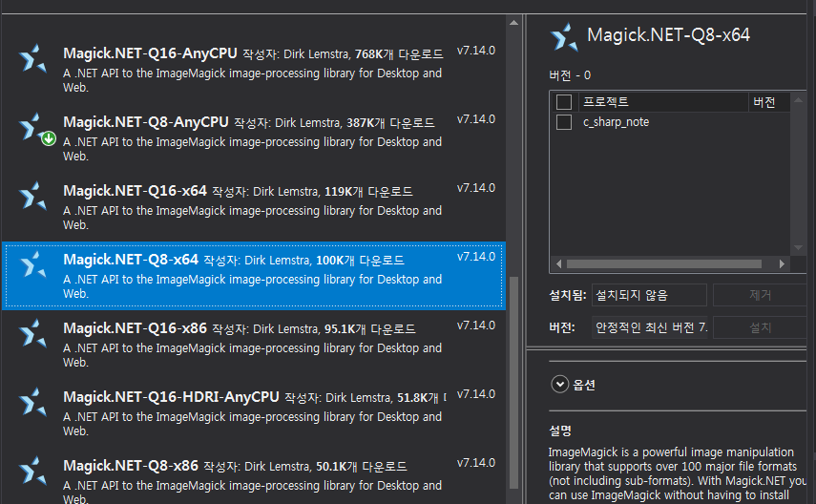Viewport: 816px width, 504px height.
Task: Click project table scroll left arrow
Action: pos(558,264)
